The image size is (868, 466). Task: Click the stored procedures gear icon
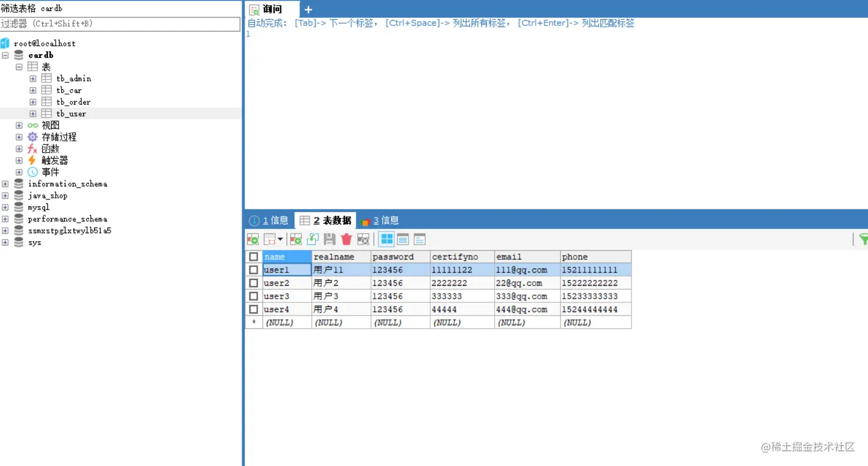coord(33,137)
